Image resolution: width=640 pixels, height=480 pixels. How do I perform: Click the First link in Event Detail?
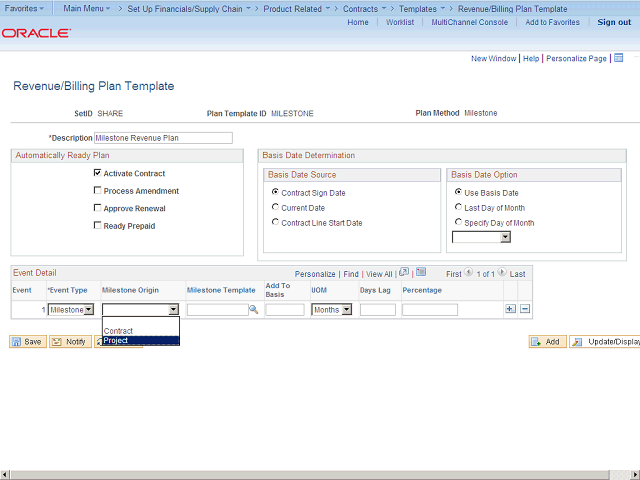point(453,274)
